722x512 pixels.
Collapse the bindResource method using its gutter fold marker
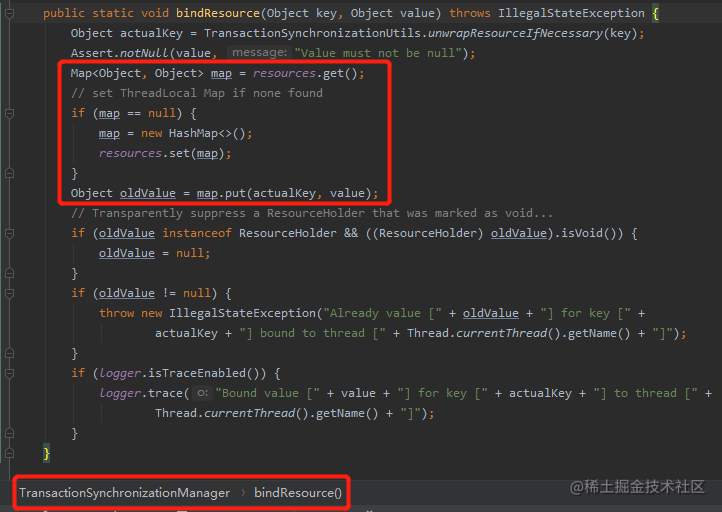9,13
